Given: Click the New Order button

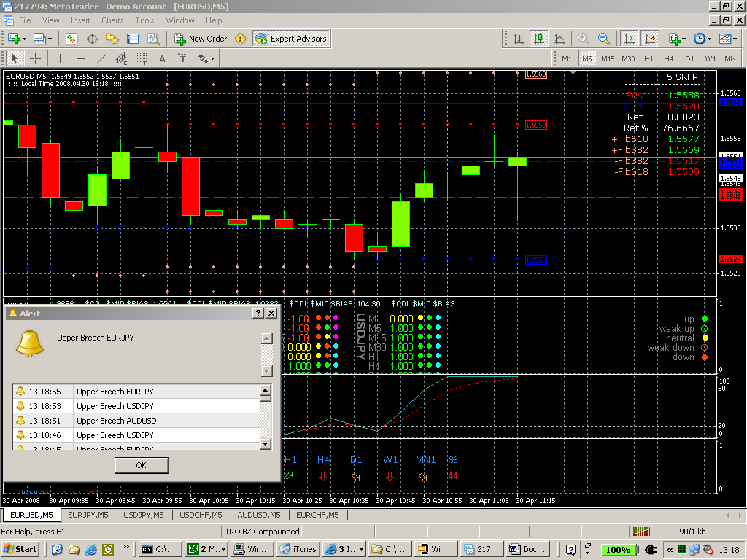Looking at the screenshot, I should (201, 39).
